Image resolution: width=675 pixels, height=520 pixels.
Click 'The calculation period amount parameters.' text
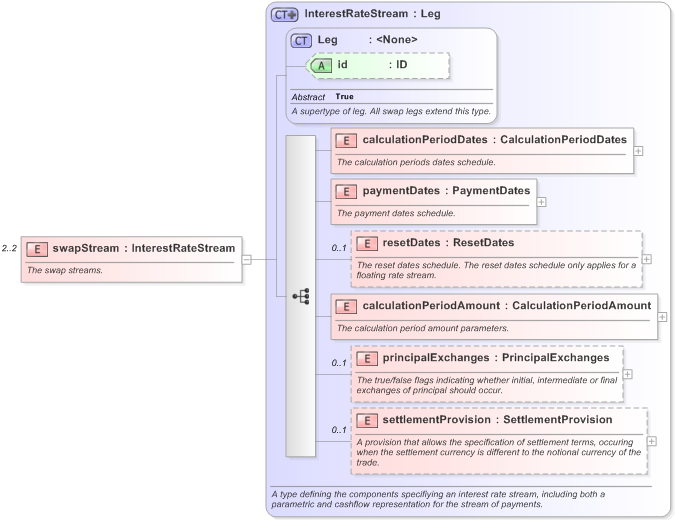point(423,328)
